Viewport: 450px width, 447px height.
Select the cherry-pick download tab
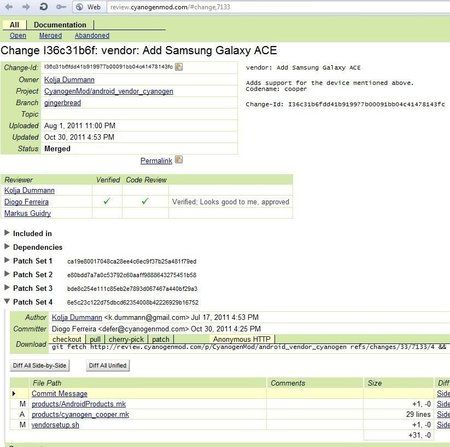126,339
